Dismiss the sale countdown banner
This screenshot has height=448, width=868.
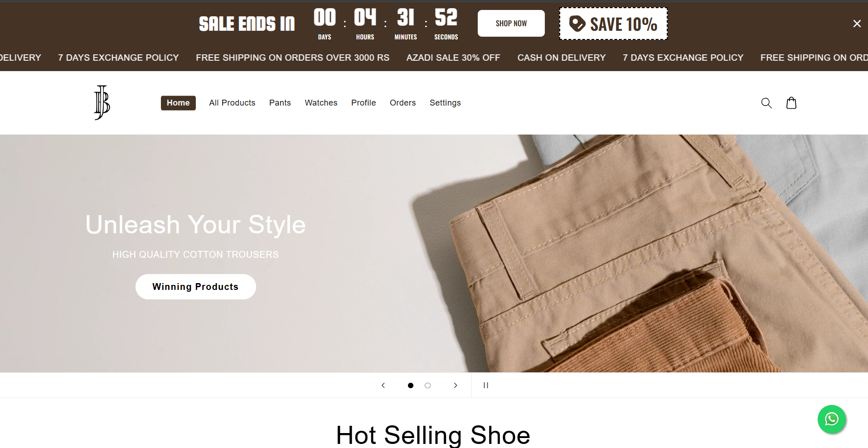(857, 24)
